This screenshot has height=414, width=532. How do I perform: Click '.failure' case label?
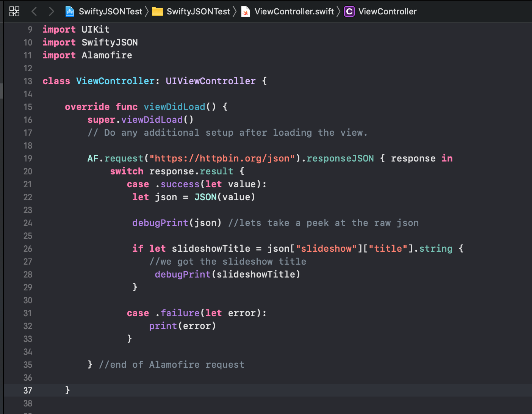click(177, 313)
